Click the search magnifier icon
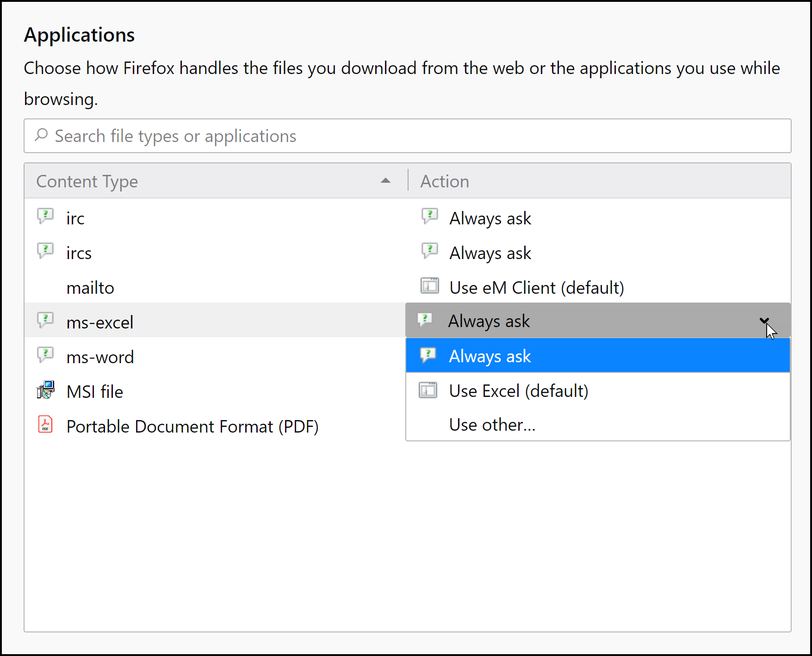 click(x=42, y=135)
